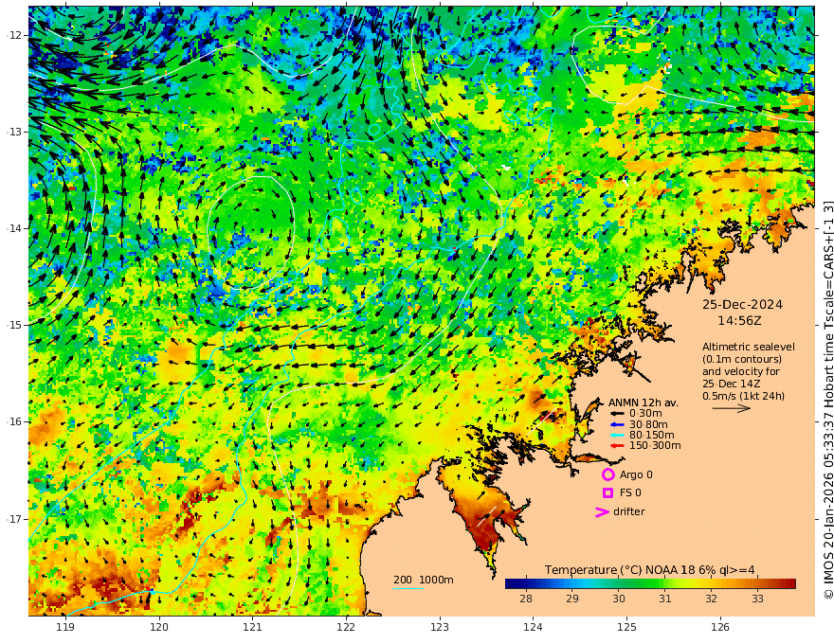Click the longitude axis label 119
Image resolution: width=834 pixels, height=644 pixels.
[x=65, y=628]
